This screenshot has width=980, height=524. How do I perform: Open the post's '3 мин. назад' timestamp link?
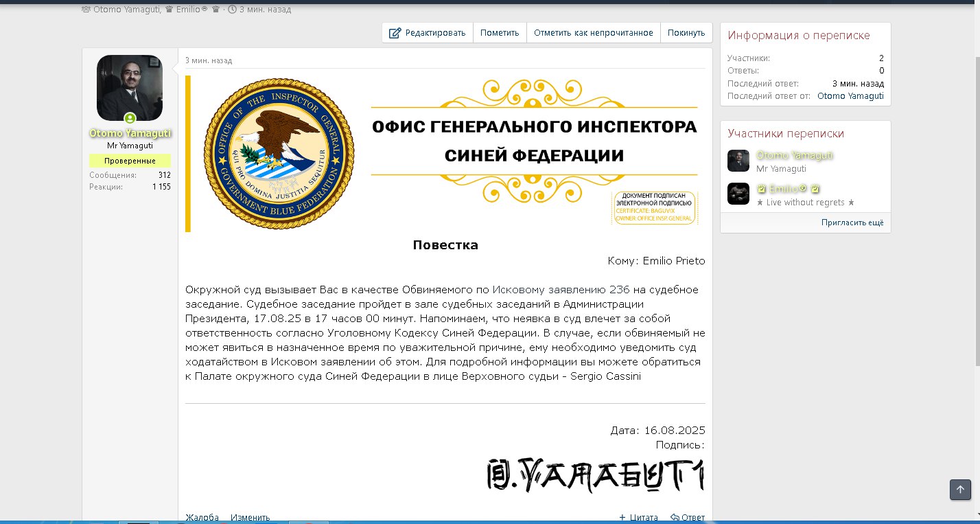pos(209,60)
